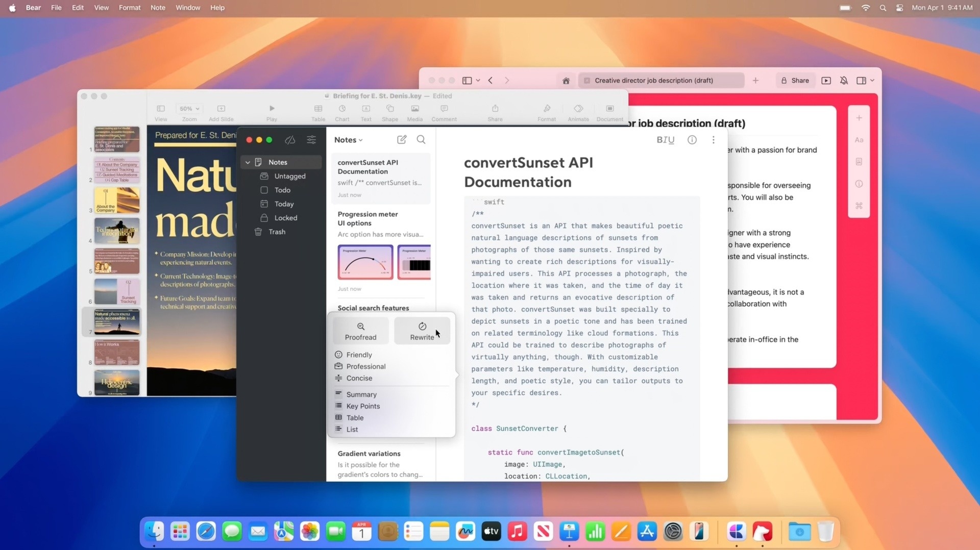Click the search magnifier in the notes list
Screen dimensions: 980x550
pos(421,139)
